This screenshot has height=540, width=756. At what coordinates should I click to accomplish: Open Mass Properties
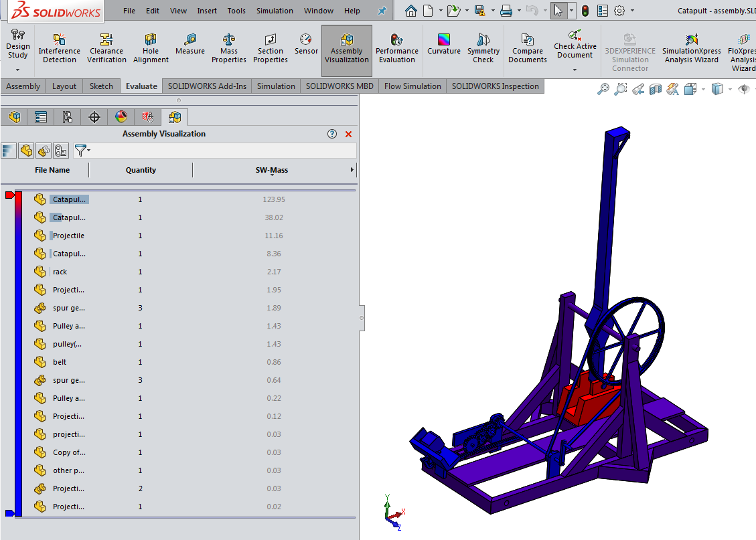[228, 49]
